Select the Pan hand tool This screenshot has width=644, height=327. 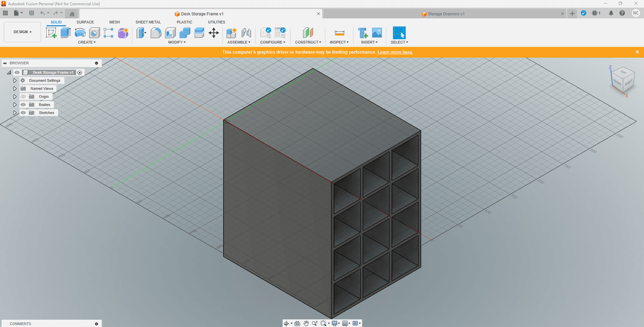click(x=305, y=323)
